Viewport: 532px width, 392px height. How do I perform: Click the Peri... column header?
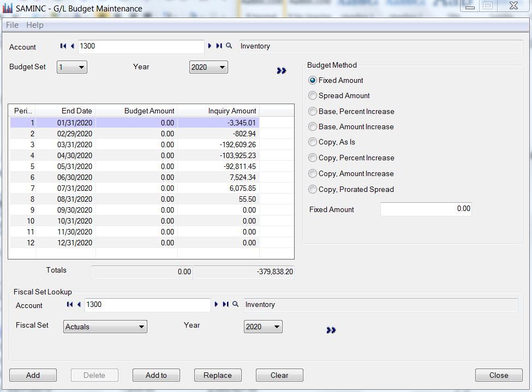click(x=22, y=111)
